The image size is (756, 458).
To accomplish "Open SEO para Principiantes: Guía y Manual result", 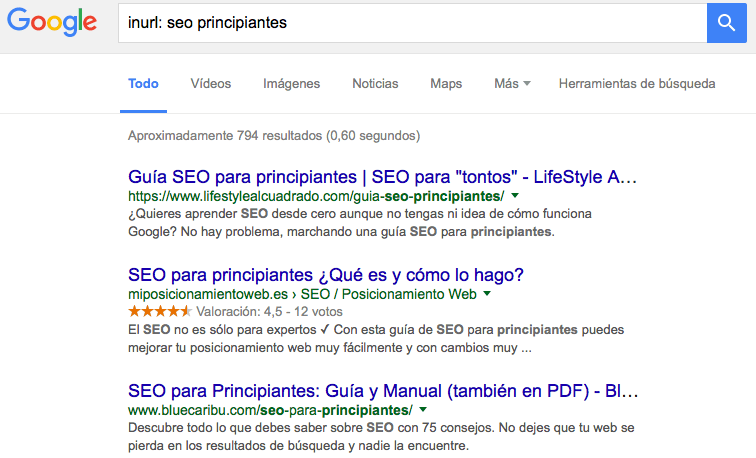I will 383,391.
